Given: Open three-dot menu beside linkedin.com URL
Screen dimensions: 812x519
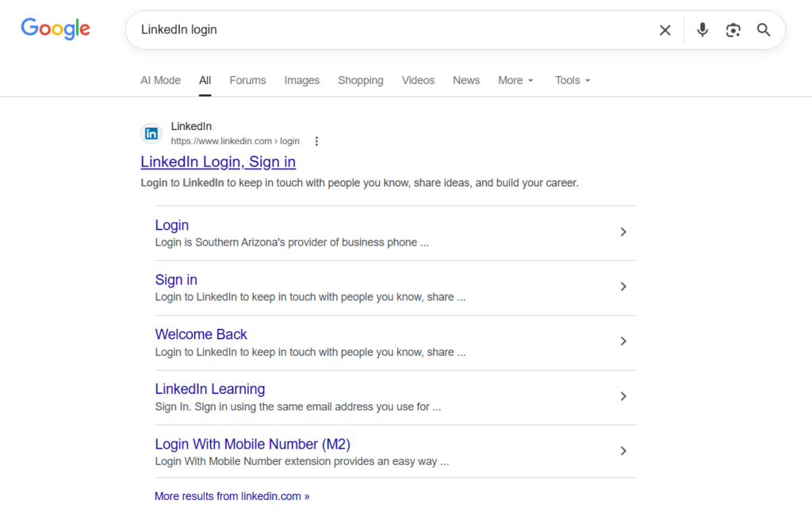Looking at the screenshot, I should [x=316, y=141].
